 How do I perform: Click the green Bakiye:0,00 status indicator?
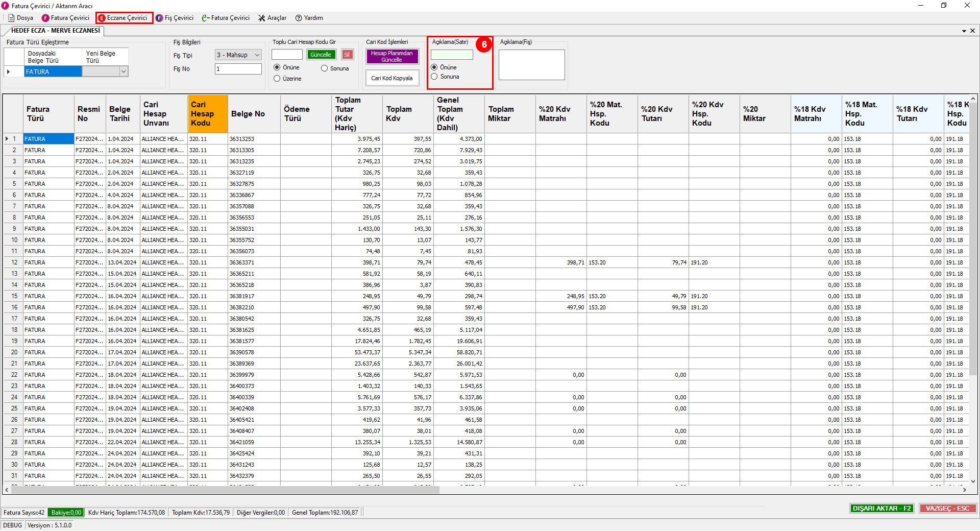pos(66,513)
